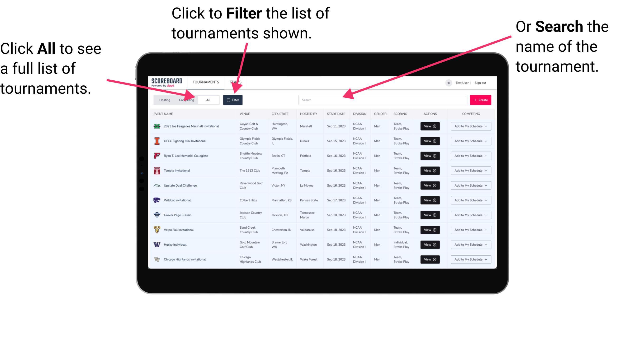The image size is (644, 346).
Task: Open TEAMS tab
Action: (237, 82)
